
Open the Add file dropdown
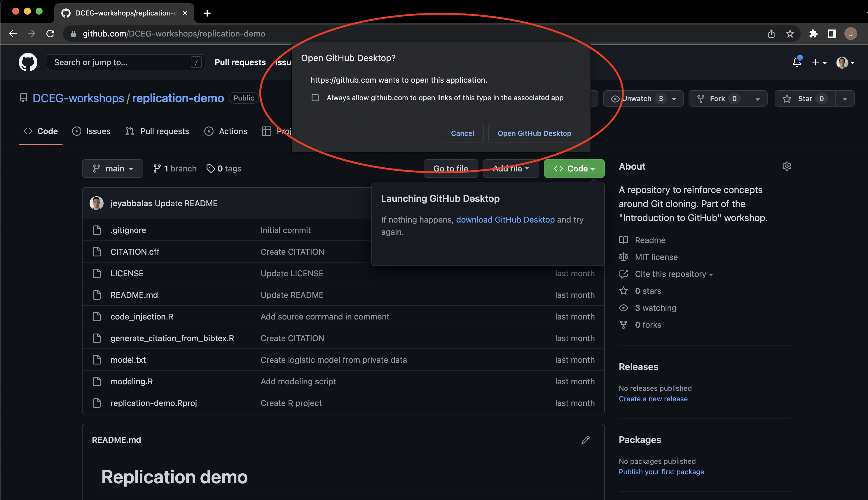tap(511, 169)
